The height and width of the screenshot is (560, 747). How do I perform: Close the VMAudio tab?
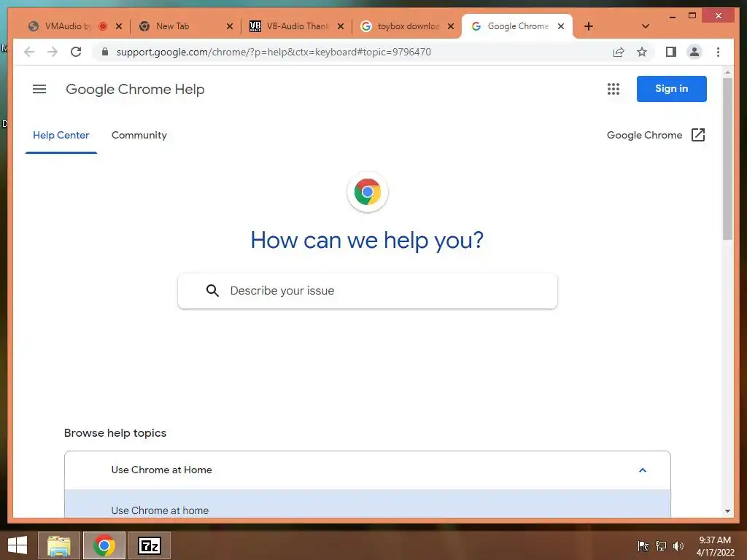[x=119, y=26]
